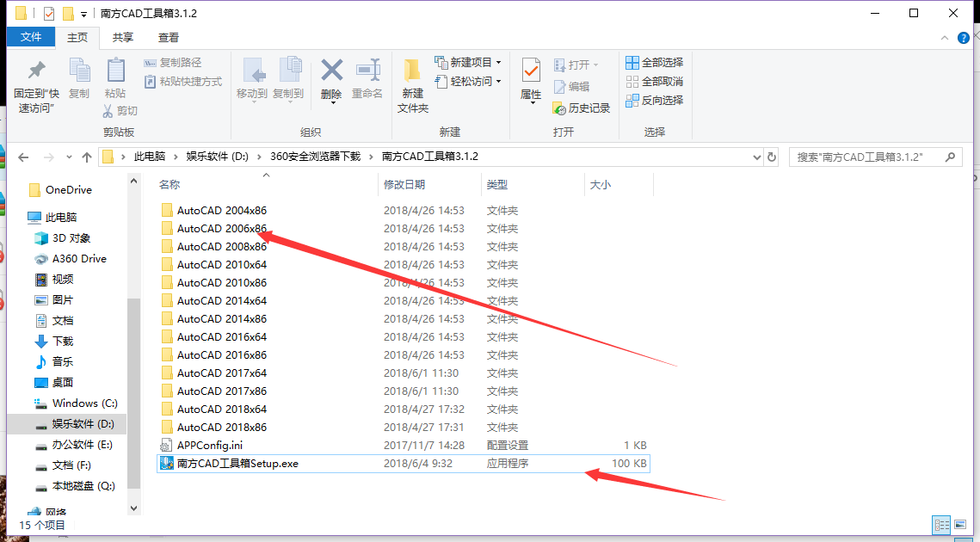Image resolution: width=980 pixels, height=542 pixels.
Task: Click the Paste clipboard icon
Action: (115, 70)
